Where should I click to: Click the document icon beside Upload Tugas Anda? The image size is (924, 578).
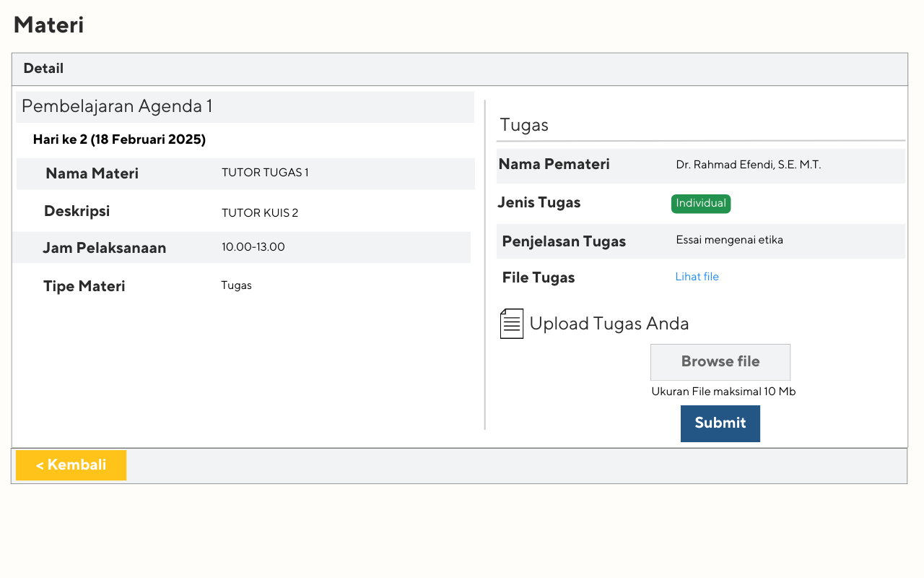511,324
